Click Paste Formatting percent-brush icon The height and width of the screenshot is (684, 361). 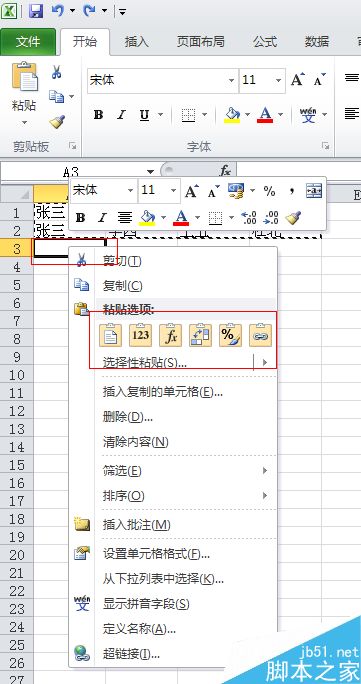pos(230,335)
